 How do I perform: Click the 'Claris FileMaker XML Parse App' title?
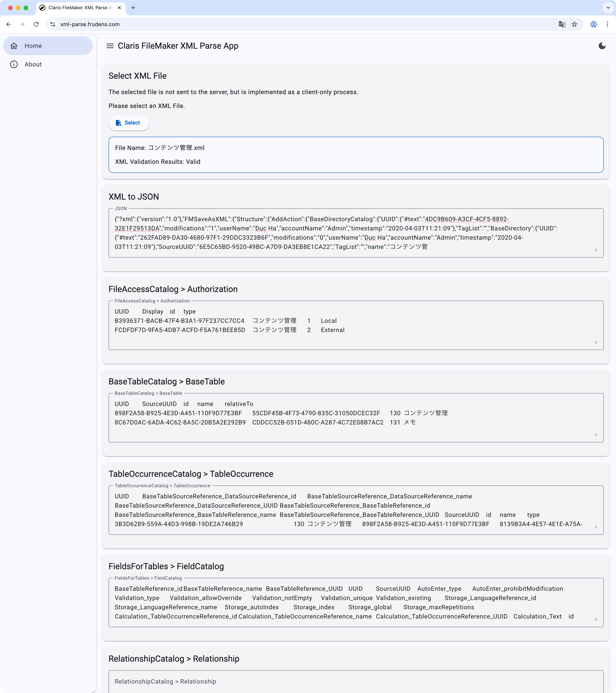178,46
